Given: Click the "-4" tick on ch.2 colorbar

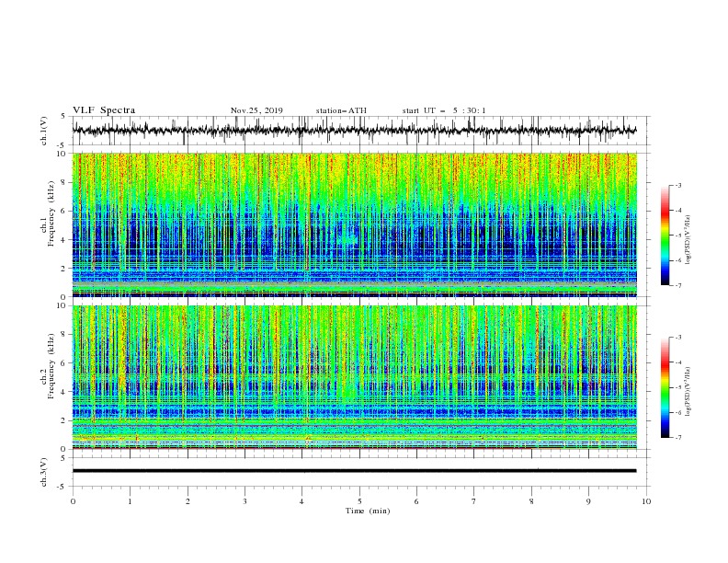Looking at the screenshot, I should [678, 362].
